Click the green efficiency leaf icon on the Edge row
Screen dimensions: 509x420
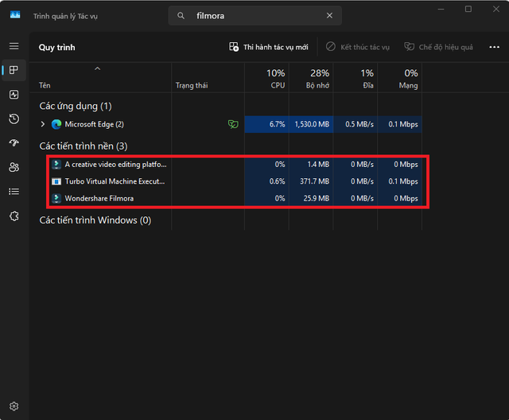(x=233, y=124)
